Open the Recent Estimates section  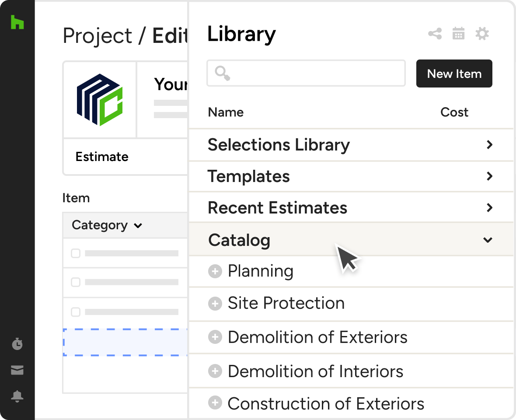pyautogui.click(x=489, y=208)
